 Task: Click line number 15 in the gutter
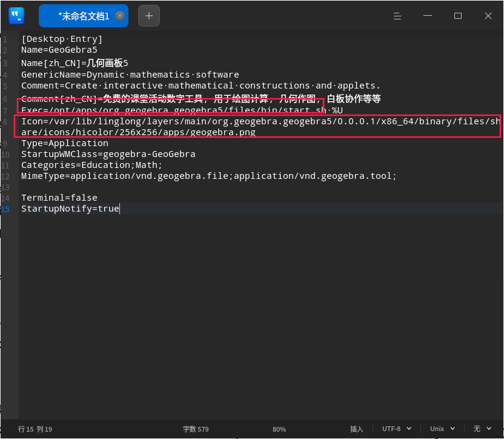[x=5, y=209]
